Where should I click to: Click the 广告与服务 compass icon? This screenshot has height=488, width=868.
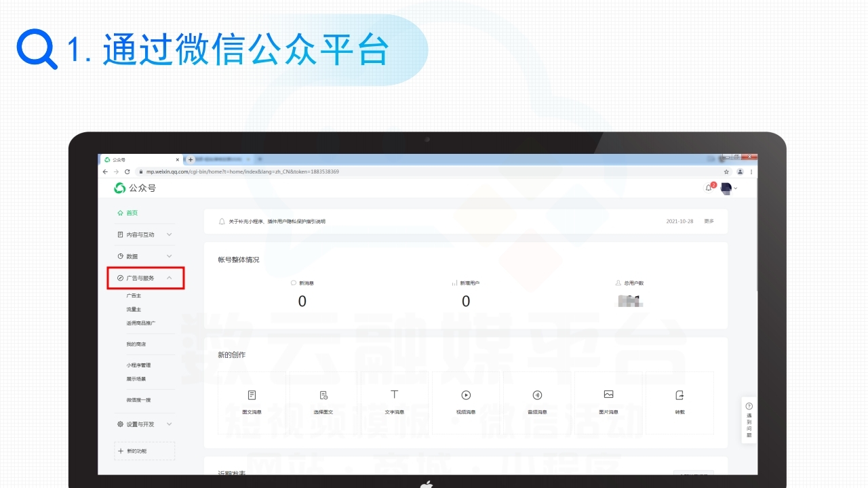(120, 278)
